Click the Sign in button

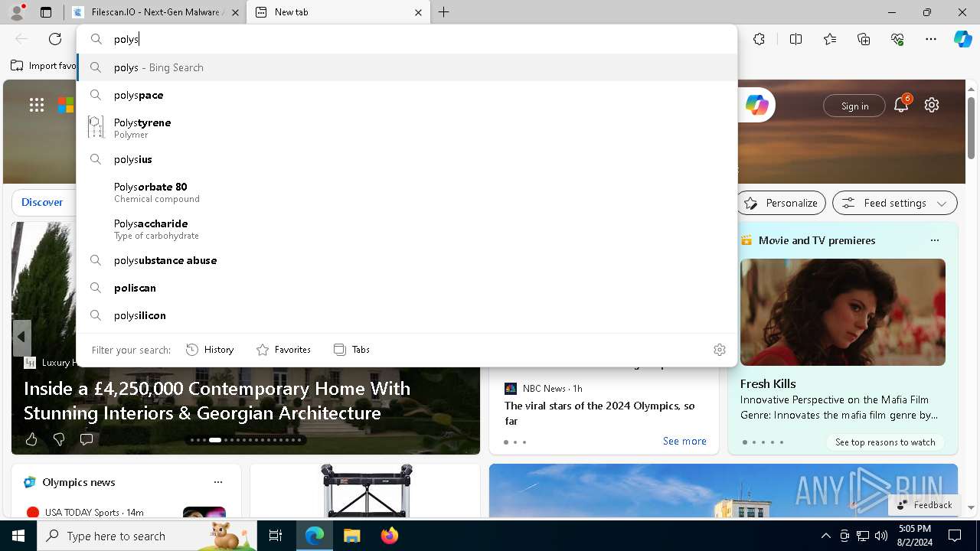pos(854,106)
